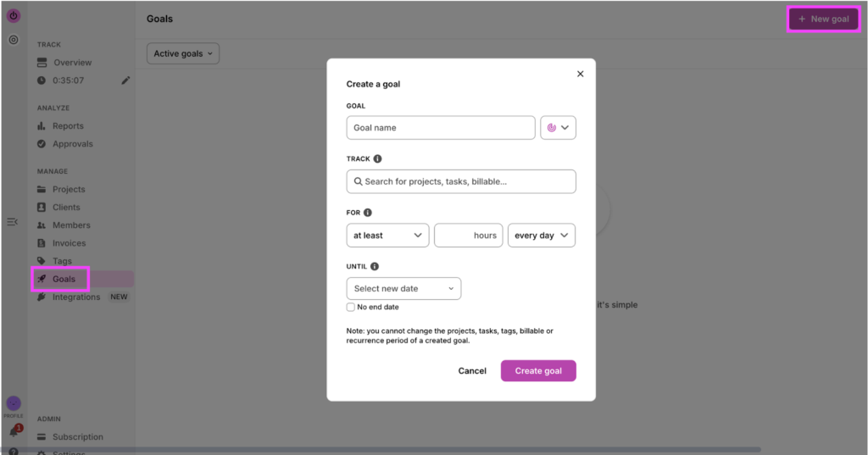Expand the 'at least' comparison dropdown
This screenshot has height=455, width=868.
[387, 236]
